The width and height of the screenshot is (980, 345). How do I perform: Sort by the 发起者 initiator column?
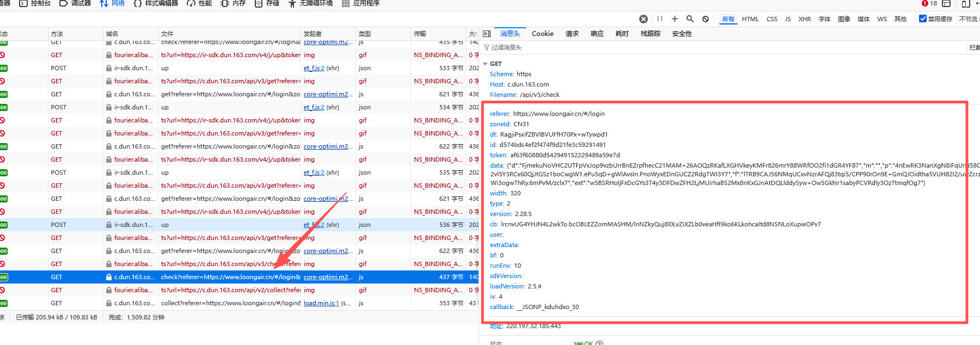coord(328,34)
